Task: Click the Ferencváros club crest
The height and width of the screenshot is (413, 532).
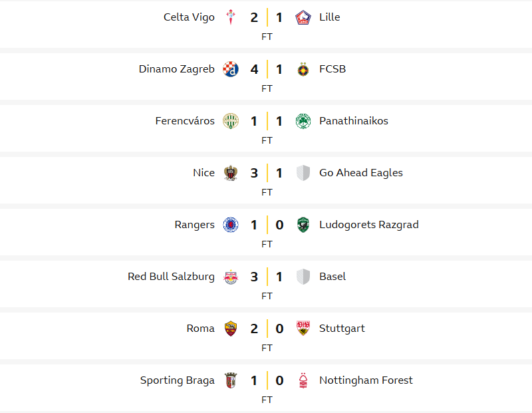Action: (231, 121)
